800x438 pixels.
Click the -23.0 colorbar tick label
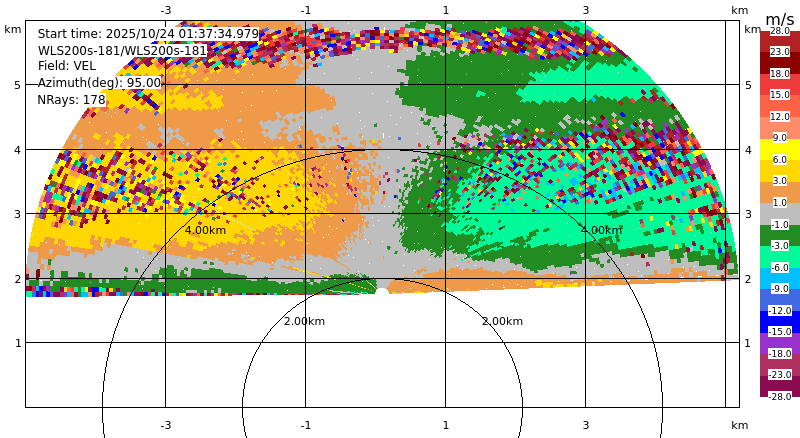click(x=780, y=374)
